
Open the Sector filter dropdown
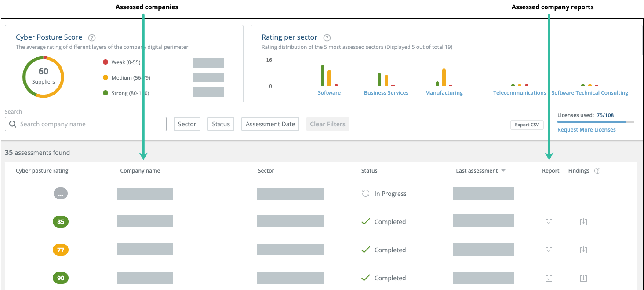(x=187, y=124)
